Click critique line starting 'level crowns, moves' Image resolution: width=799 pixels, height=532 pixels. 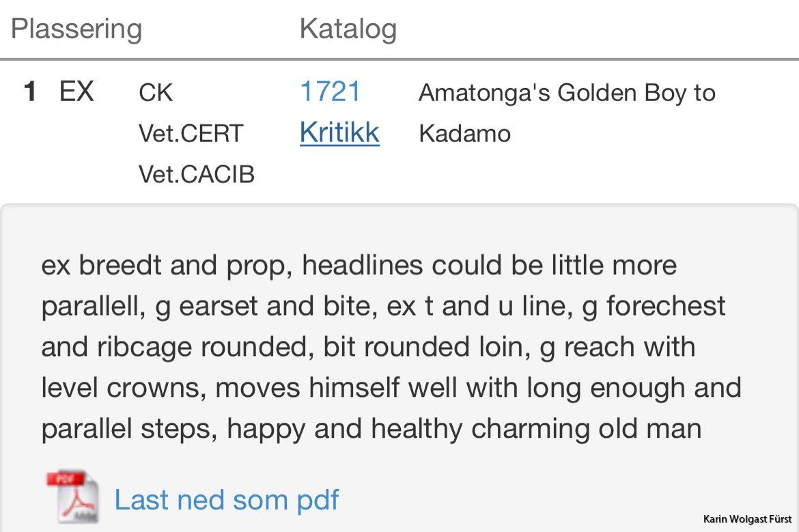(x=391, y=388)
